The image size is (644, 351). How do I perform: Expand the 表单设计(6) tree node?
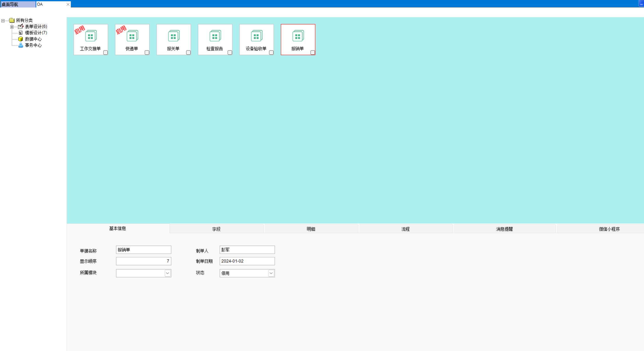(12, 27)
